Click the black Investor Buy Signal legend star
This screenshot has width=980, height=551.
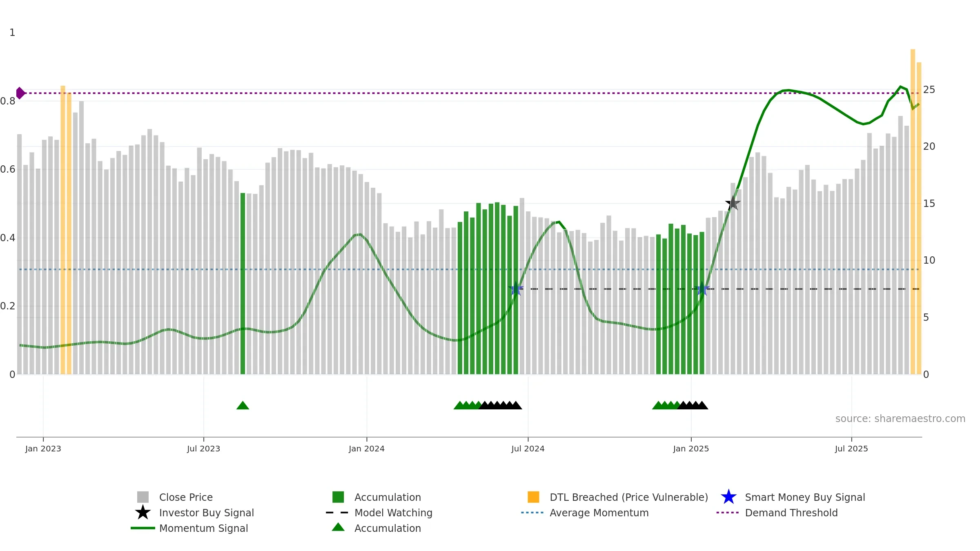pos(143,513)
